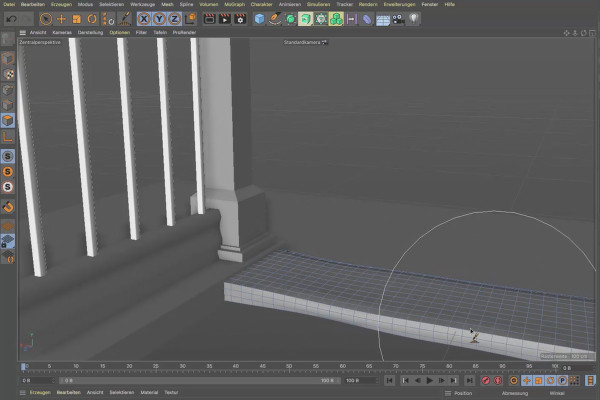600x400 pixels.
Task: Select the brush sculpt tool icon
Action: pos(125,19)
